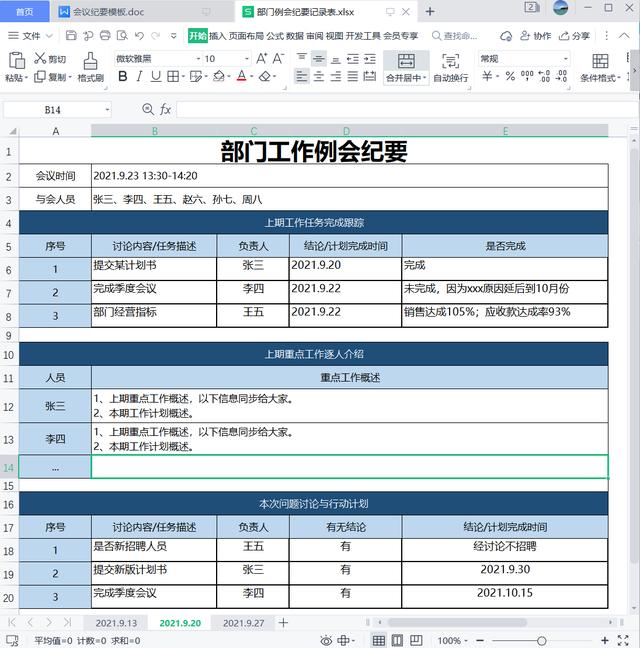Apply percent style format
This screenshot has height=648, width=640.
(x=510, y=76)
